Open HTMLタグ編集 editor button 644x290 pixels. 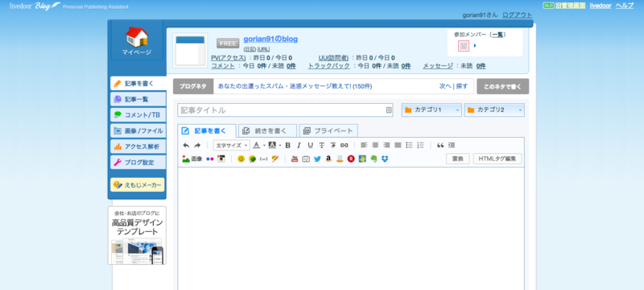click(497, 159)
